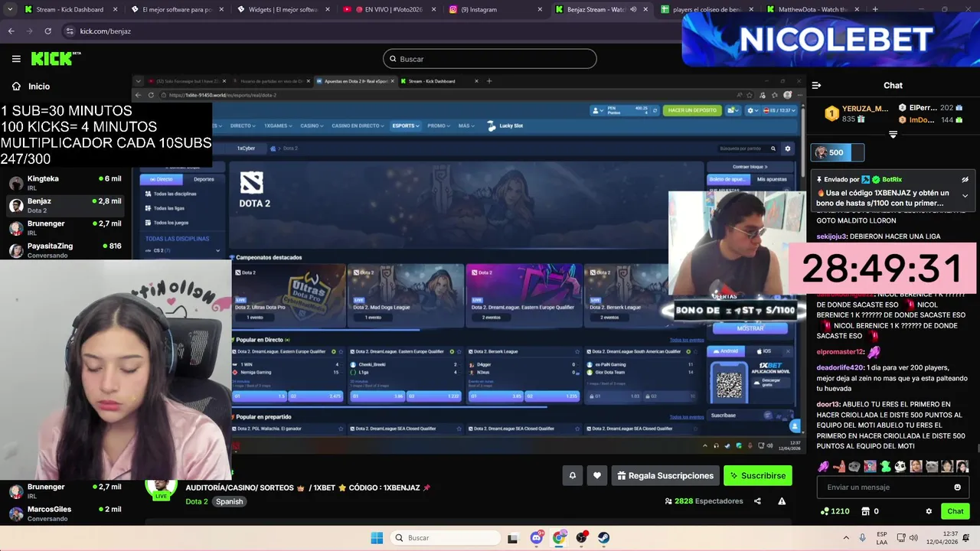Open PayasitaZing channel in sidebar
The width and height of the screenshot is (980, 551).
(x=64, y=250)
